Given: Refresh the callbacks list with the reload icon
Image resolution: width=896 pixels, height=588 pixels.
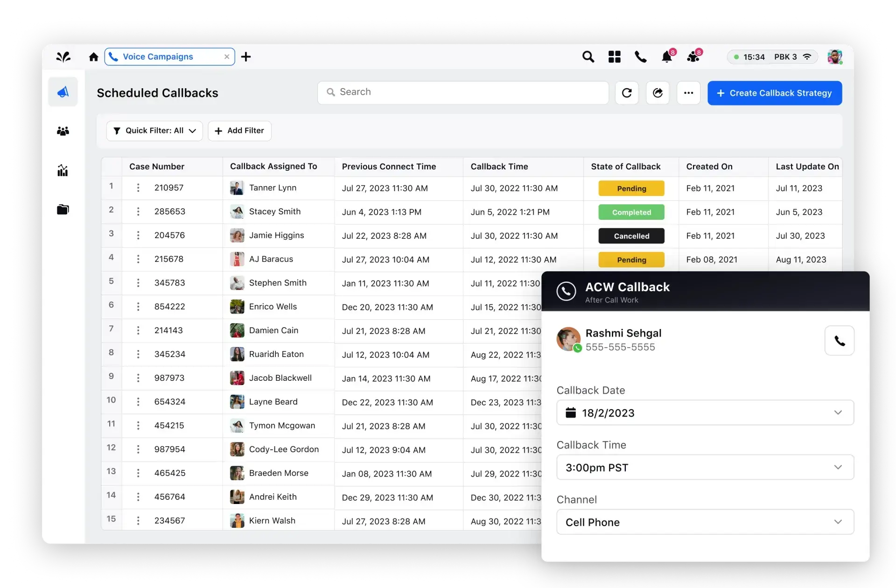Looking at the screenshot, I should point(627,93).
